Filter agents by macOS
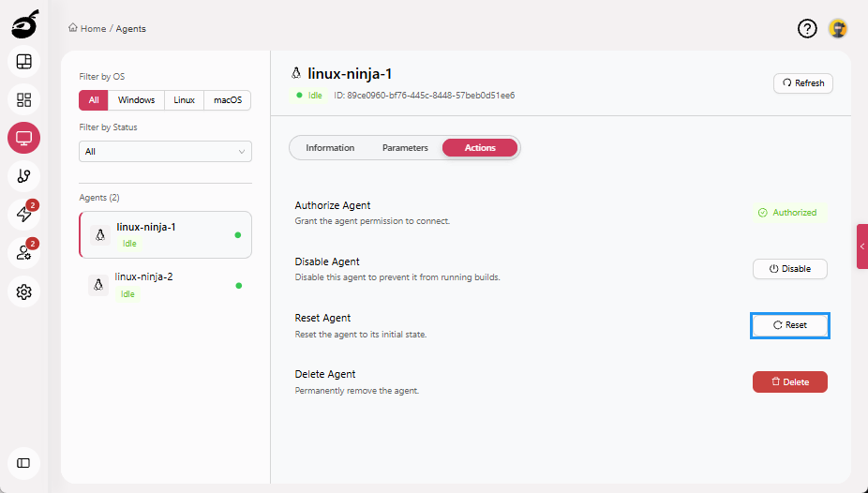Screen dimensions: 868x493 pyautogui.click(x=228, y=100)
